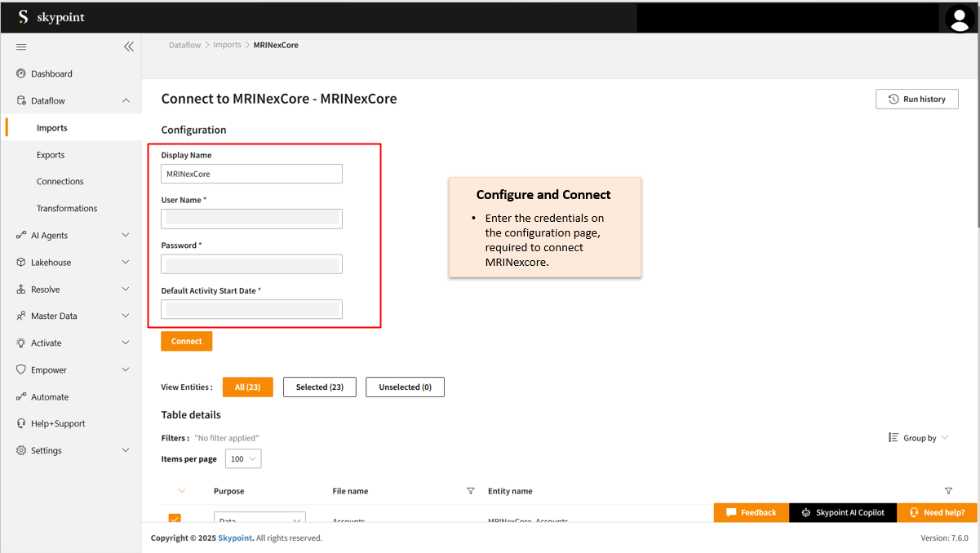This screenshot has width=980, height=553.
Task: Click the Skypoint logo icon
Action: pos(23,17)
